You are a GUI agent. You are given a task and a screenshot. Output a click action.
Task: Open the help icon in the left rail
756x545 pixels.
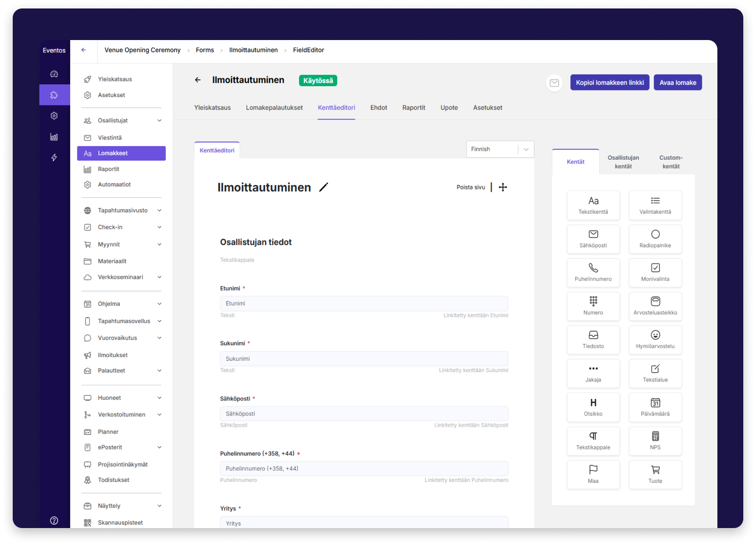coord(54,521)
